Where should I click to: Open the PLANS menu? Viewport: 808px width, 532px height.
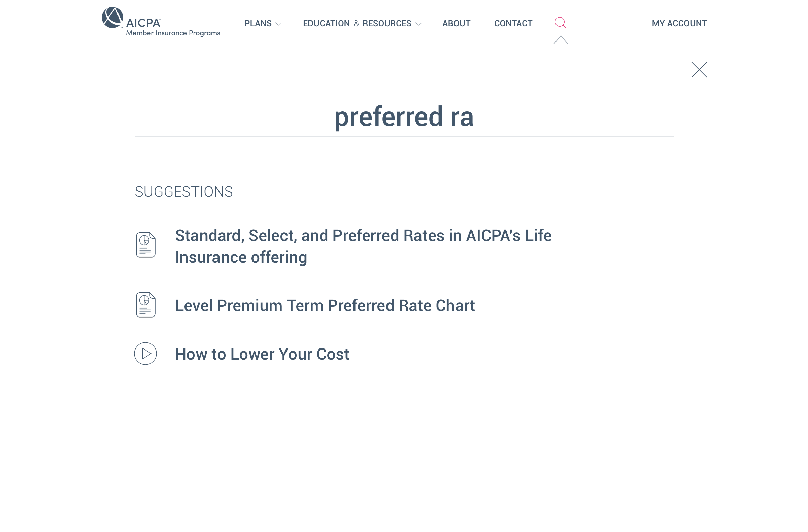(x=258, y=24)
